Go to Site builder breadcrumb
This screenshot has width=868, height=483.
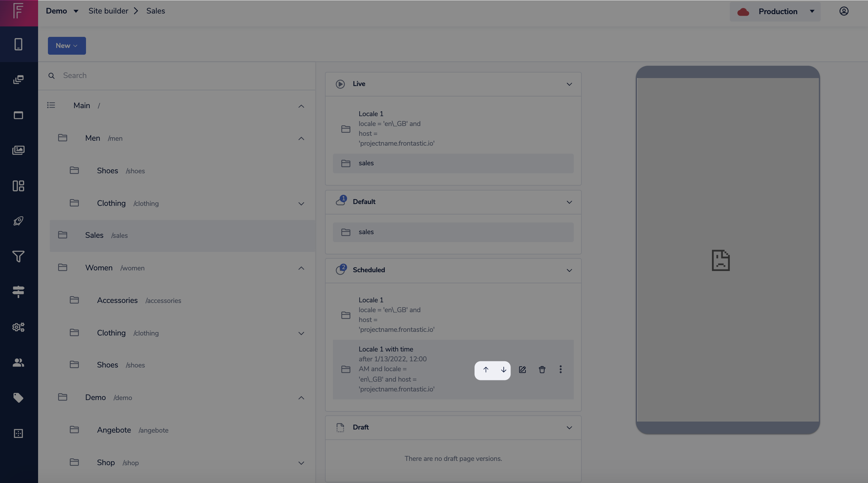[x=108, y=11]
